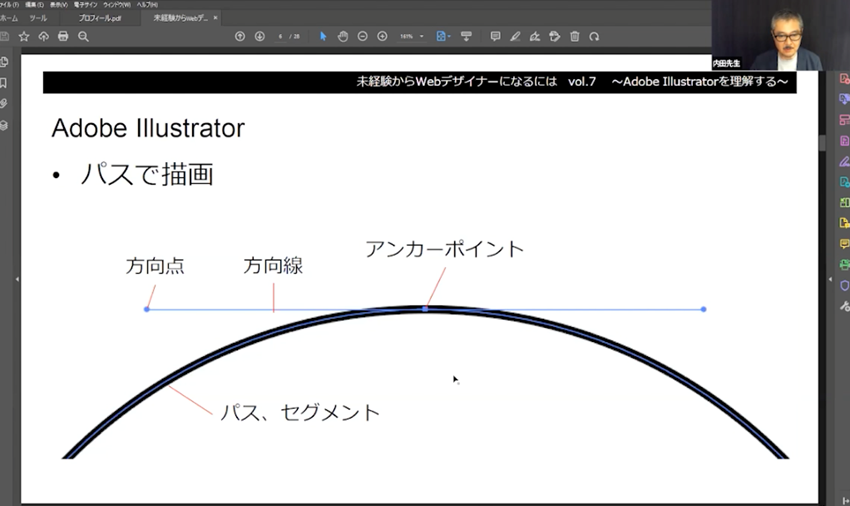
Task: Open the yellow file tool icon
Action: 844,223
